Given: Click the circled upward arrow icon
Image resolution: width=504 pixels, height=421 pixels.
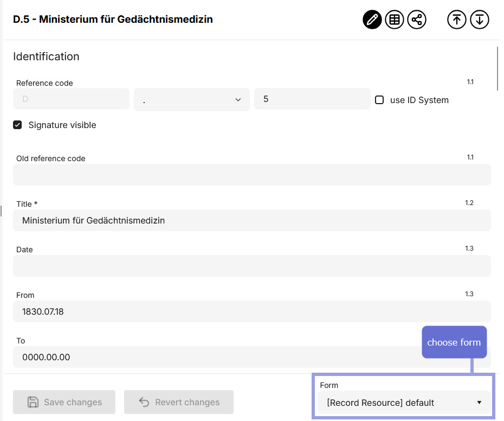Looking at the screenshot, I should [457, 20].
